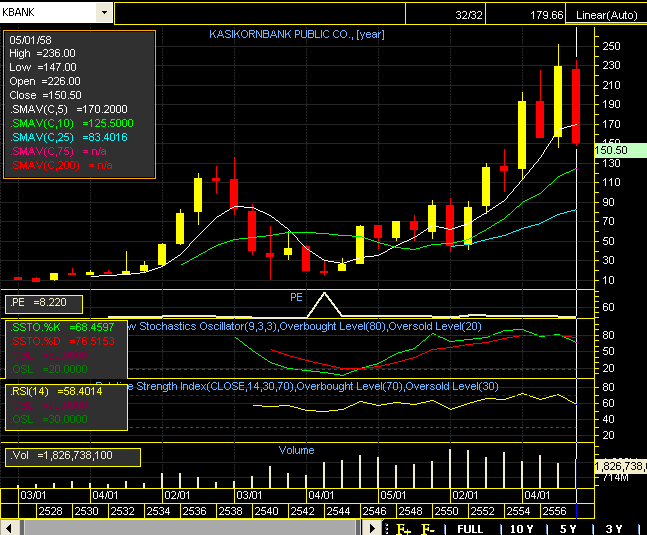The width and height of the screenshot is (647, 535).
Task: Click year 2538 on the time axis
Action: coord(230,511)
